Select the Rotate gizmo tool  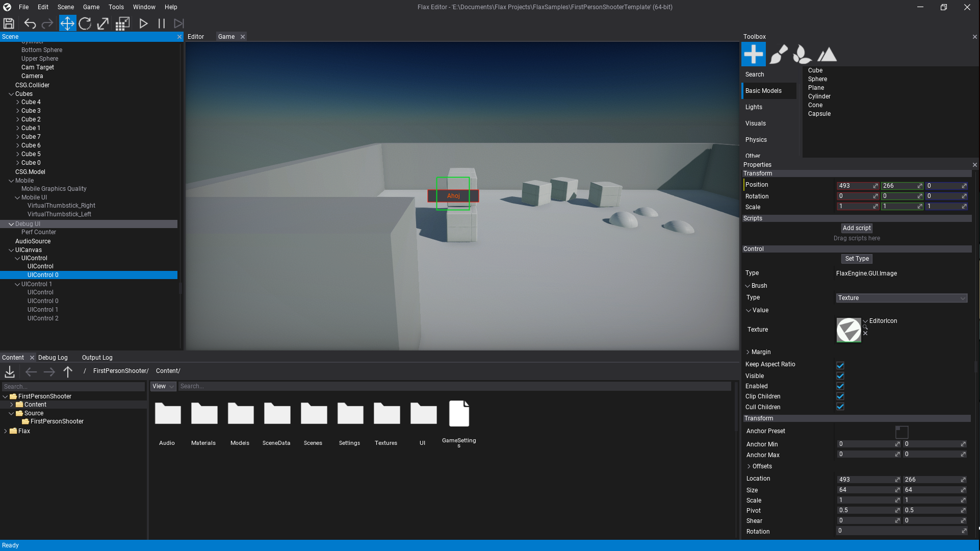[85, 23]
